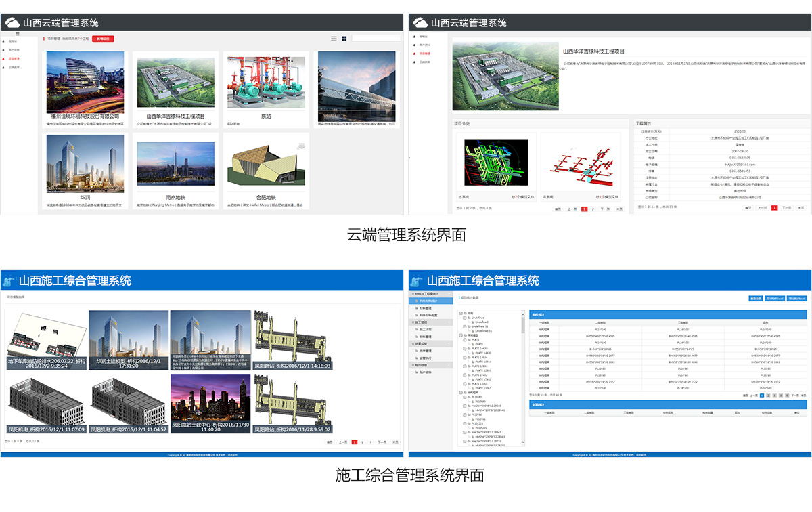Open the 南京地铁 project card
Viewport: 812px width, 512px height.
click(x=175, y=170)
